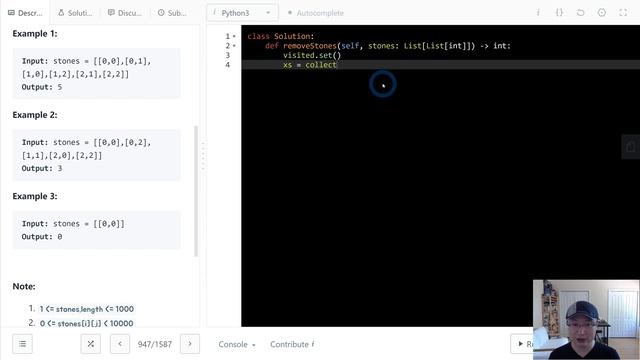Open the Discuss tab
This screenshot has width=640, height=360.
pos(124,13)
